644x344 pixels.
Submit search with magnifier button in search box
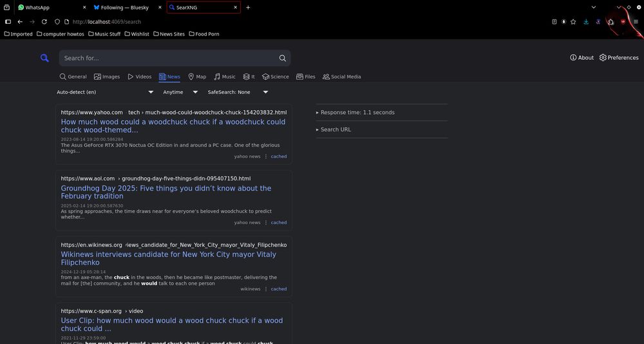[x=283, y=58]
